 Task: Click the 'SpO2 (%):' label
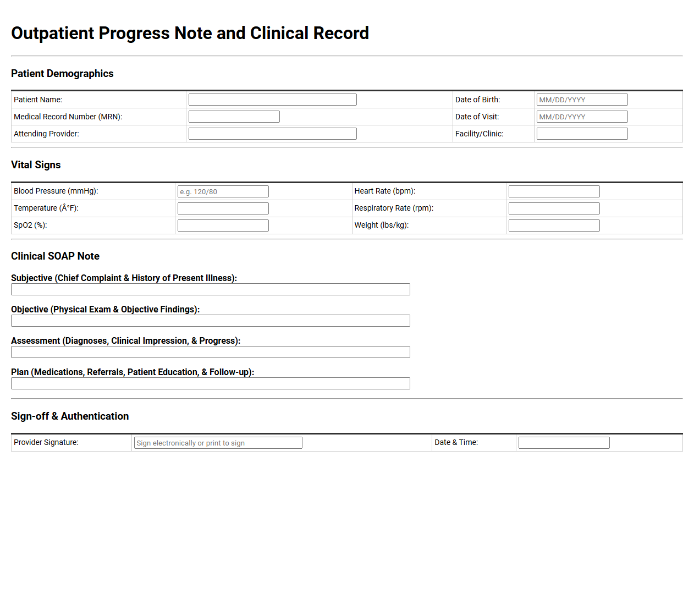pos(30,225)
